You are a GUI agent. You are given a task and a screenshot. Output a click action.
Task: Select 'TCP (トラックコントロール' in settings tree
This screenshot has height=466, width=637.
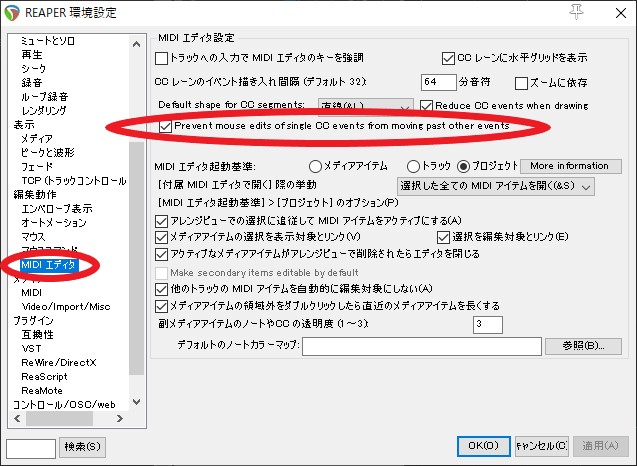click(74, 181)
